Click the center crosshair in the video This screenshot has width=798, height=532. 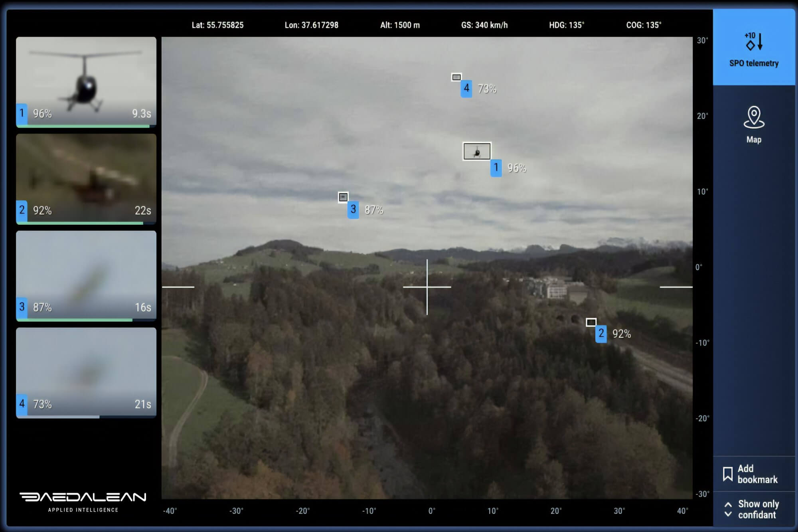(427, 287)
